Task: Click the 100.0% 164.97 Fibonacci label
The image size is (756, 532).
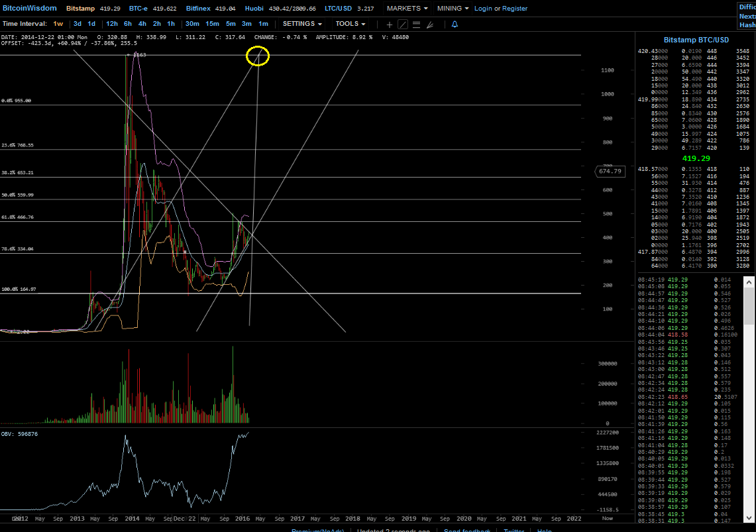Action: click(x=19, y=289)
